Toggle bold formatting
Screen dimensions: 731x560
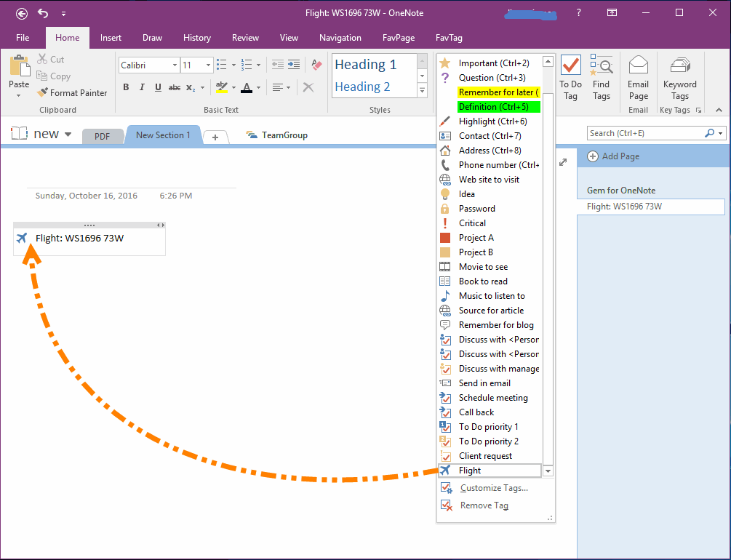click(x=125, y=87)
